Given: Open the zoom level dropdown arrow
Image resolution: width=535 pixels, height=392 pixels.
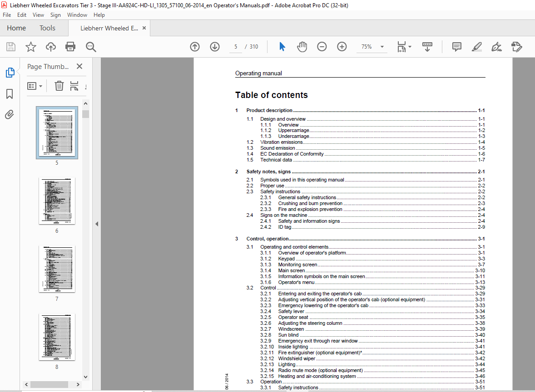Looking at the screenshot, I should tap(382, 47).
